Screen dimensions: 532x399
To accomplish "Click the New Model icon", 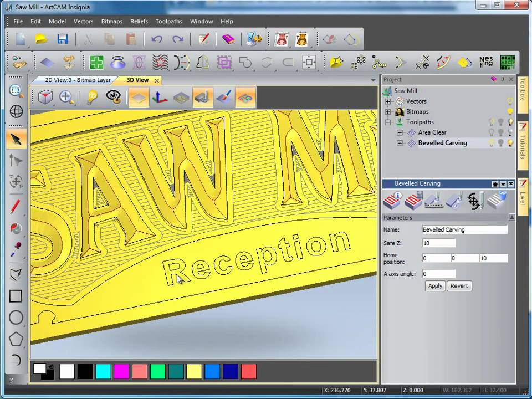I will tap(21, 39).
